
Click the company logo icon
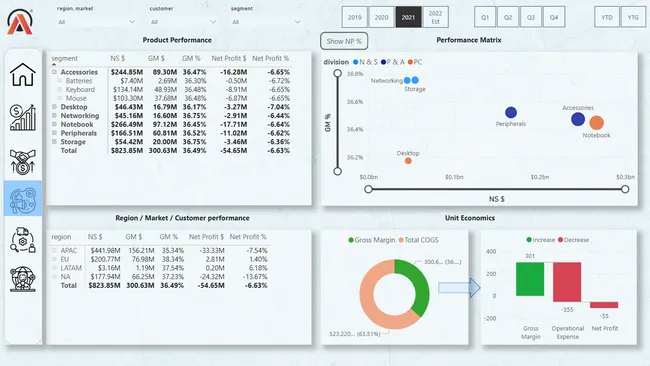tap(19, 22)
